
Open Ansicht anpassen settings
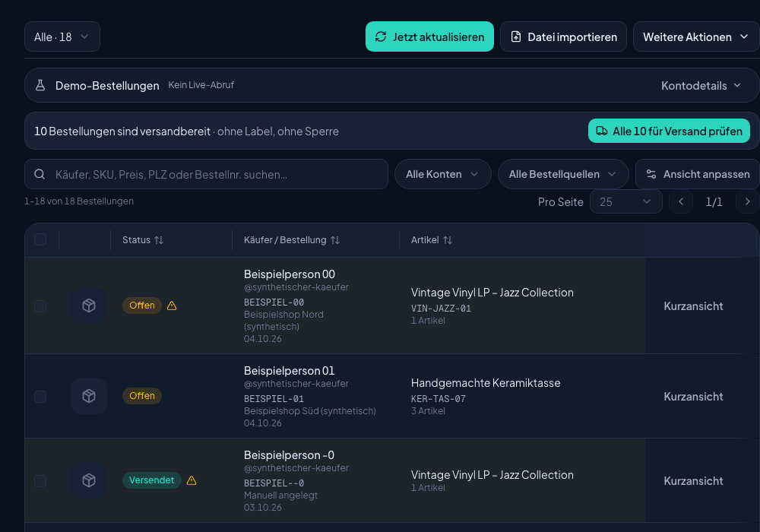click(x=698, y=175)
